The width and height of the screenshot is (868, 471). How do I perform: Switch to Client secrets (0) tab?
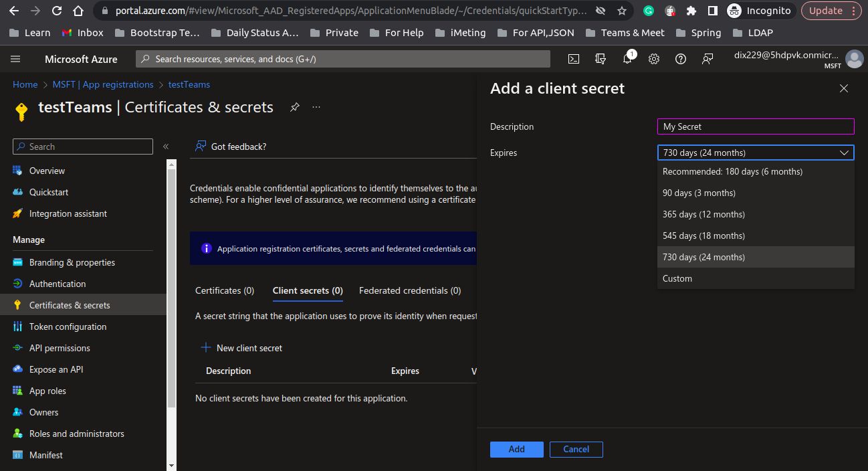[x=308, y=290]
